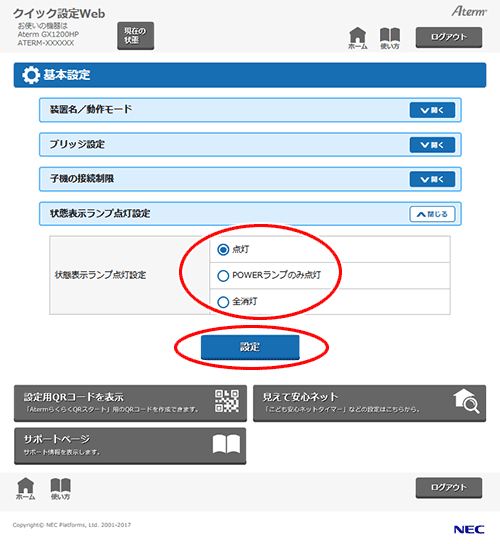Click the top Home icon
Screen dimensions: 500x544
pyautogui.click(x=357, y=38)
